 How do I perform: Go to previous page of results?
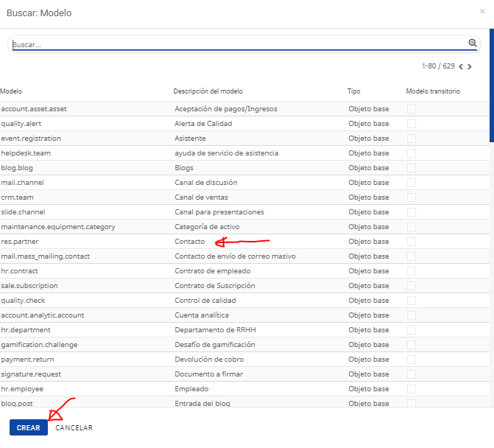[461, 66]
